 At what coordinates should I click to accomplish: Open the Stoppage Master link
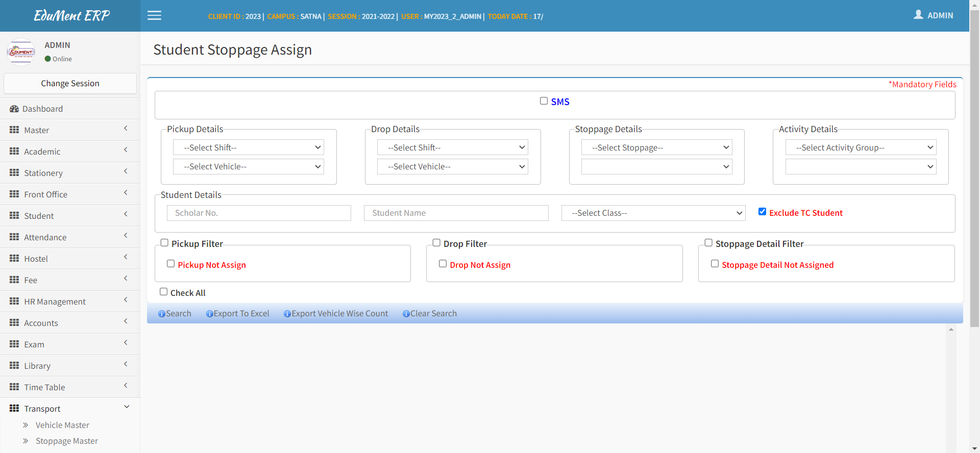(67, 441)
